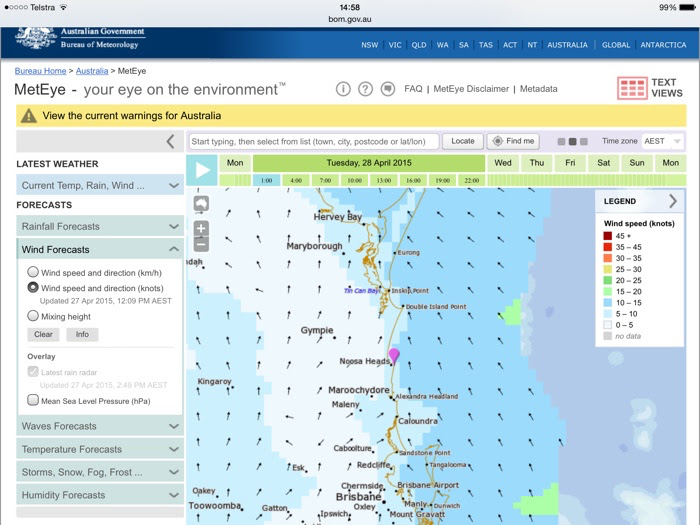Open the QLD menu item
Screen dimensions: 700x525
pyautogui.click(x=419, y=45)
